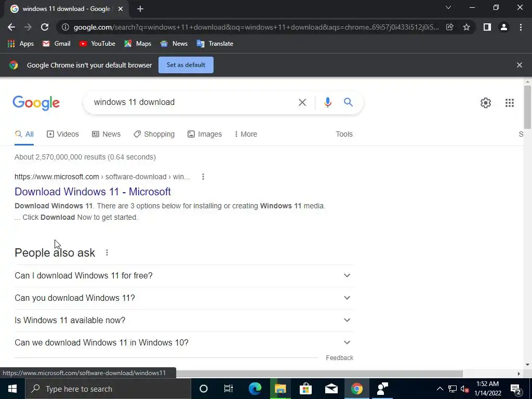The width and height of the screenshot is (532, 399).
Task: Switch to the News results tab
Action: tap(106, 134)
